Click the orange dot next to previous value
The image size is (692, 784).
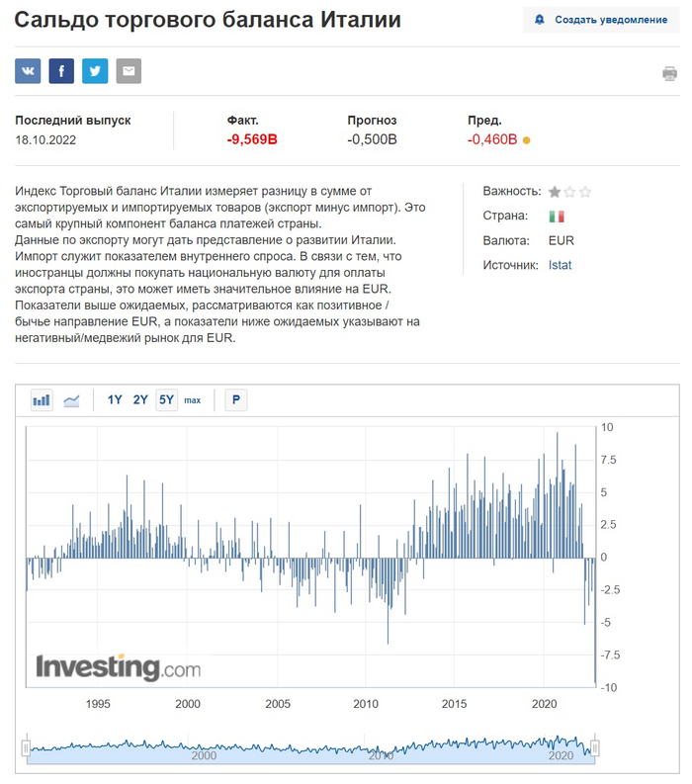point(526,140)
